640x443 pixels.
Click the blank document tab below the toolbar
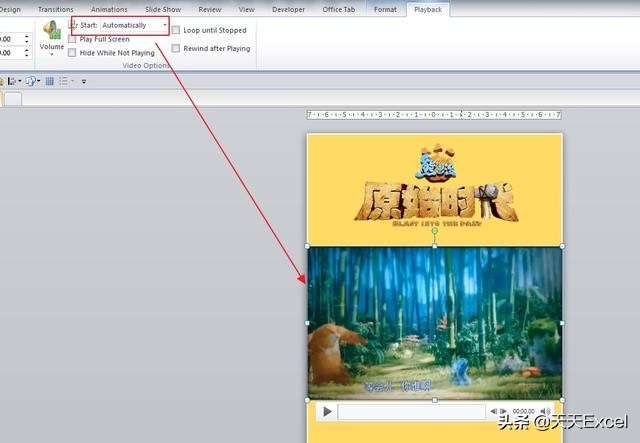[13, 99]
